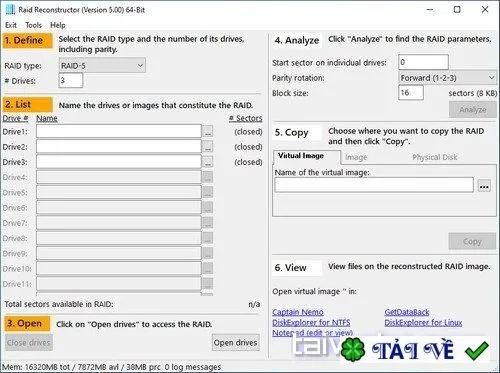Open the Help menu
The height and width of the screenshot is (373, 500).
pos(58,25)
